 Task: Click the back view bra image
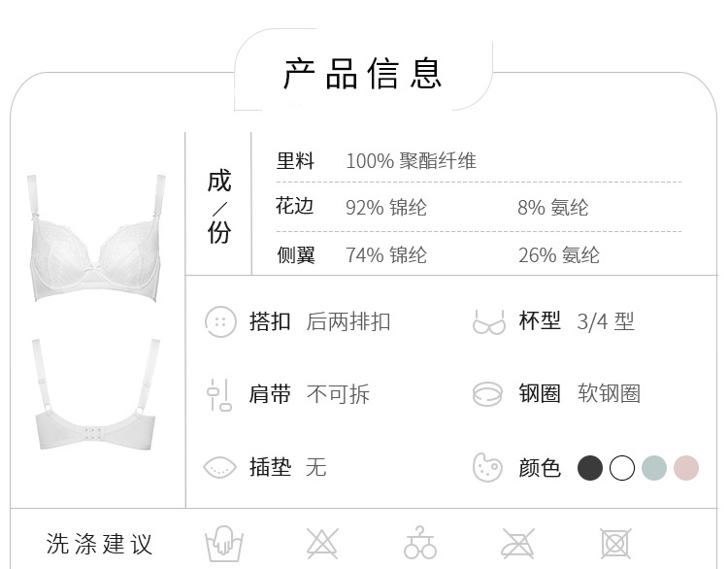click(96, 394)
